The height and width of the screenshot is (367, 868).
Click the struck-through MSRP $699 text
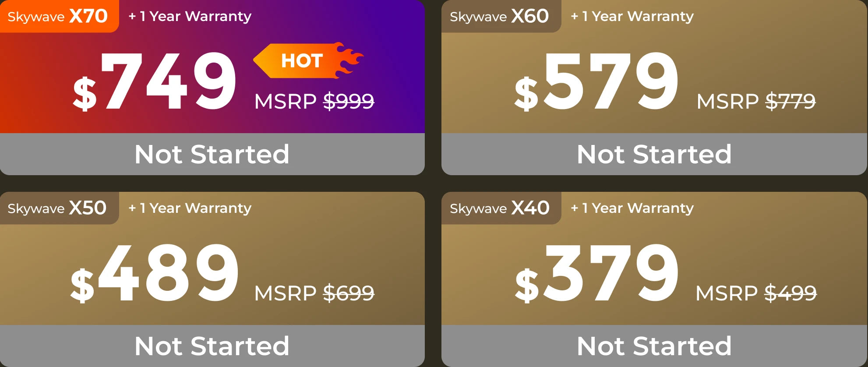314,293
